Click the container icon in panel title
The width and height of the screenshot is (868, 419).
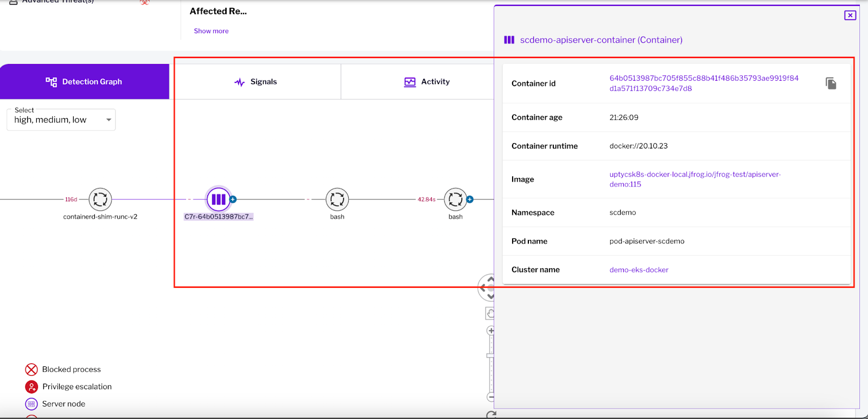coord(509,40)
